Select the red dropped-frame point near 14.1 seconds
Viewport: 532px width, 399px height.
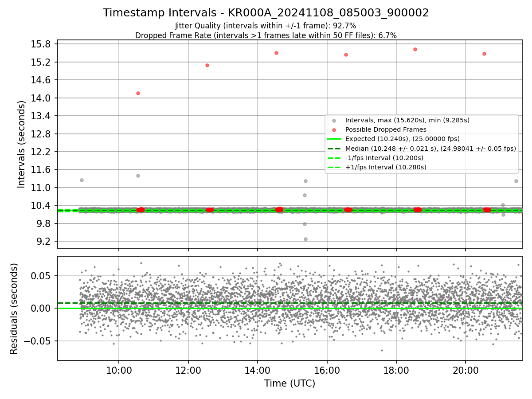click(x=138, y=93)
